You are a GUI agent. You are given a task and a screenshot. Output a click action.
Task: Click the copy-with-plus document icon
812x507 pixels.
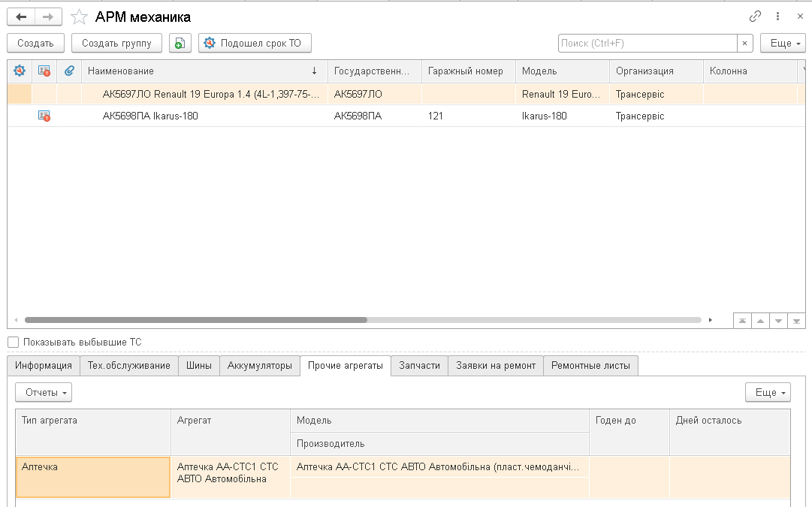tap(180, 43)
